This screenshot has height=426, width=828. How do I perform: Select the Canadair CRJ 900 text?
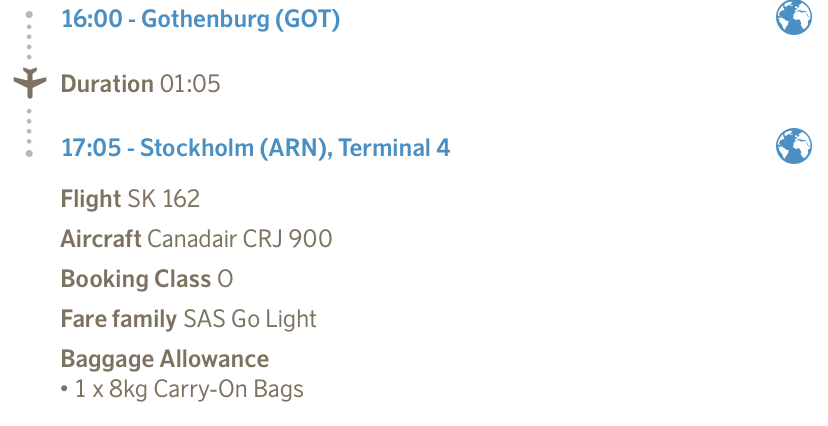[x=240, y=239]
